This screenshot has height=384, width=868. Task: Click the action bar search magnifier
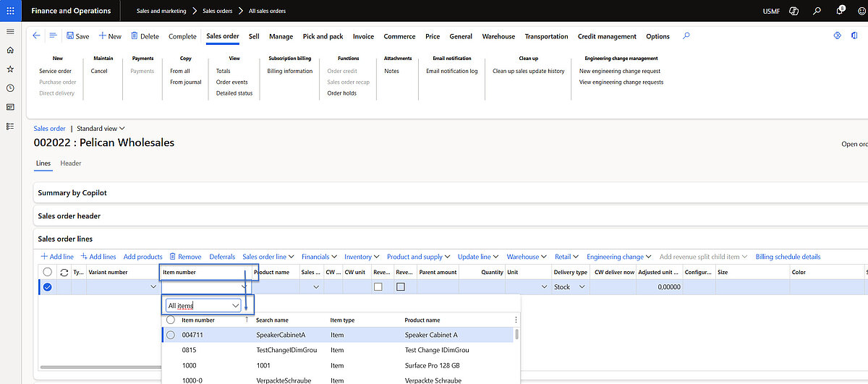coord(686,35)
